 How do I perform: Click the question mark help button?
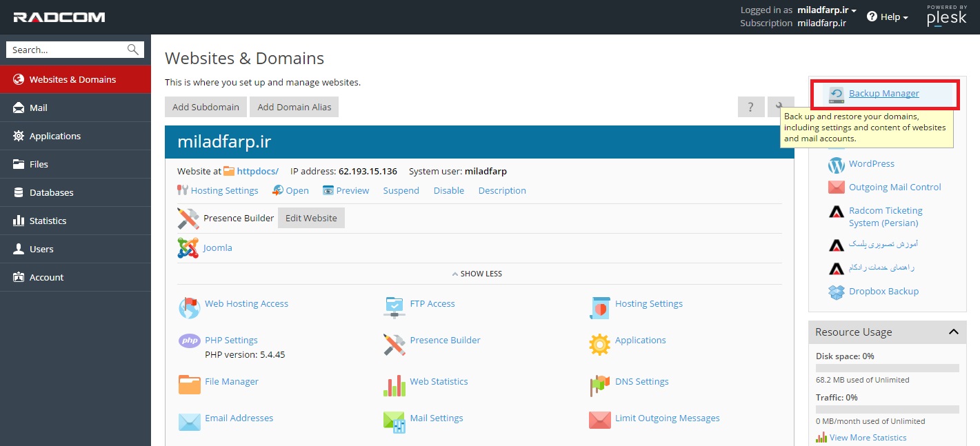click(750, 107)
